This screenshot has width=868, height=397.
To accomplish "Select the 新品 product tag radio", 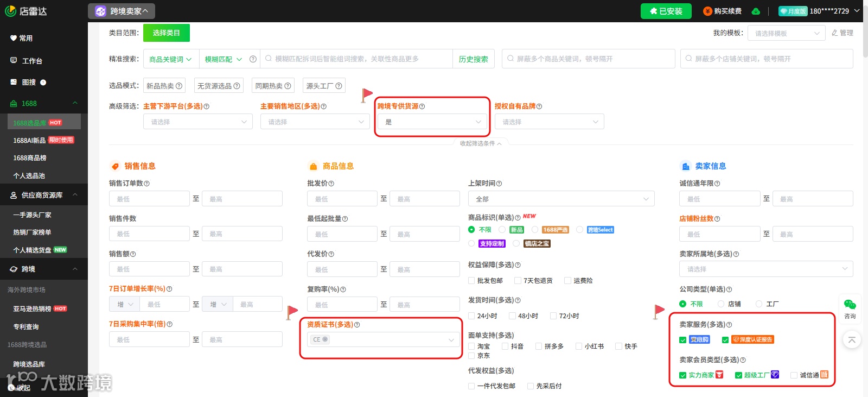I will pos(502,230).
